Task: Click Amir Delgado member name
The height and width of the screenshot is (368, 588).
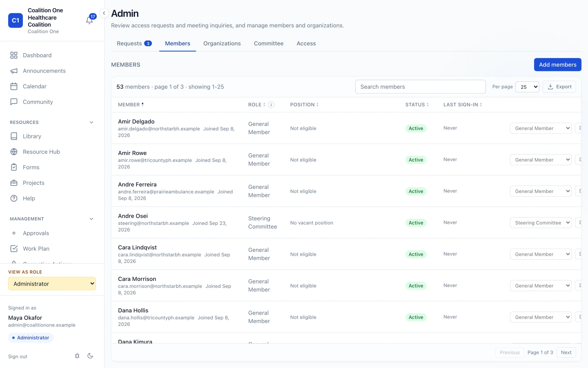Action: click(136, 122)
